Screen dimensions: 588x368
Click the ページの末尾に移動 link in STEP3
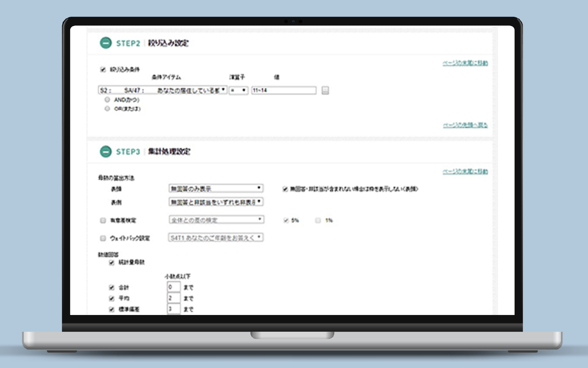pyautogui.click(x=465, y=171)
